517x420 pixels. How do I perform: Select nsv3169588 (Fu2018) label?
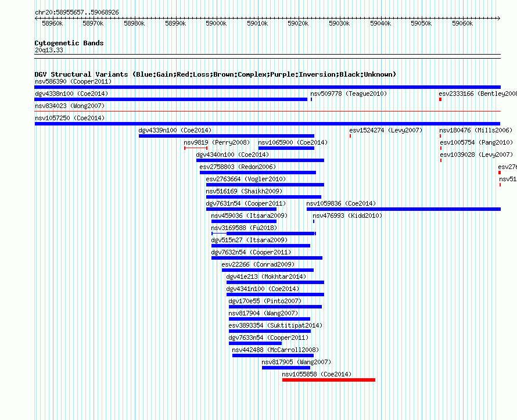click(x=244, y=228)
